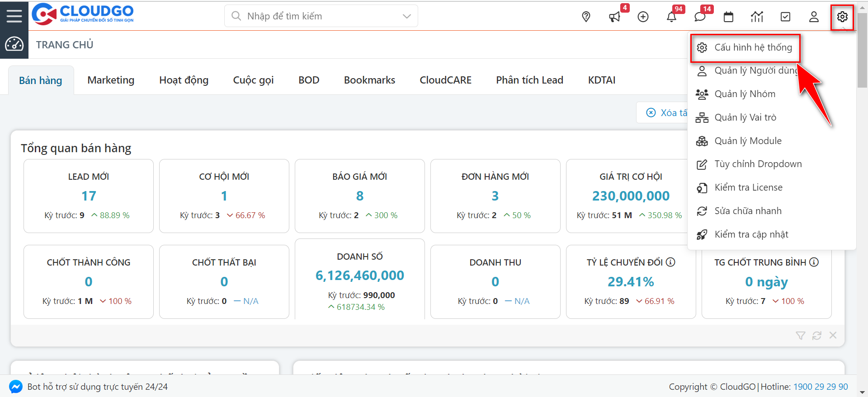This screenshot has height=397, width=868.
Task: Call hotline link 1900 29 29 90
Action: coord(821,387)
